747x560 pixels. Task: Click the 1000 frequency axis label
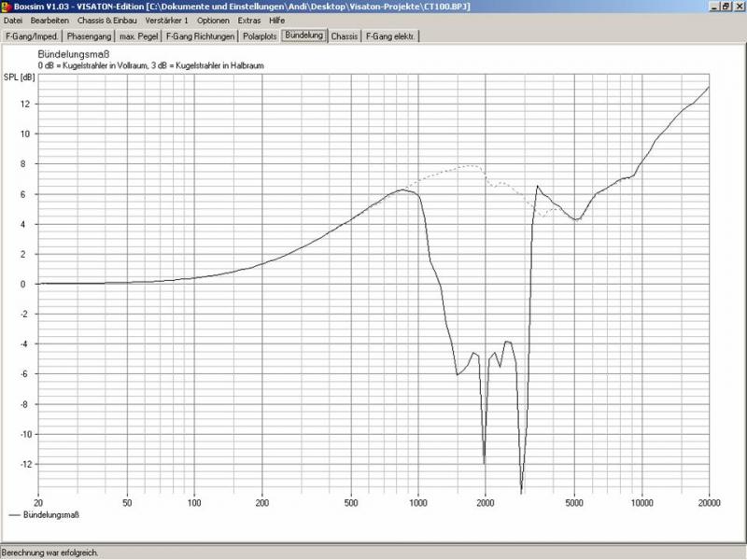pyautogui.click(x=418, y=503)
